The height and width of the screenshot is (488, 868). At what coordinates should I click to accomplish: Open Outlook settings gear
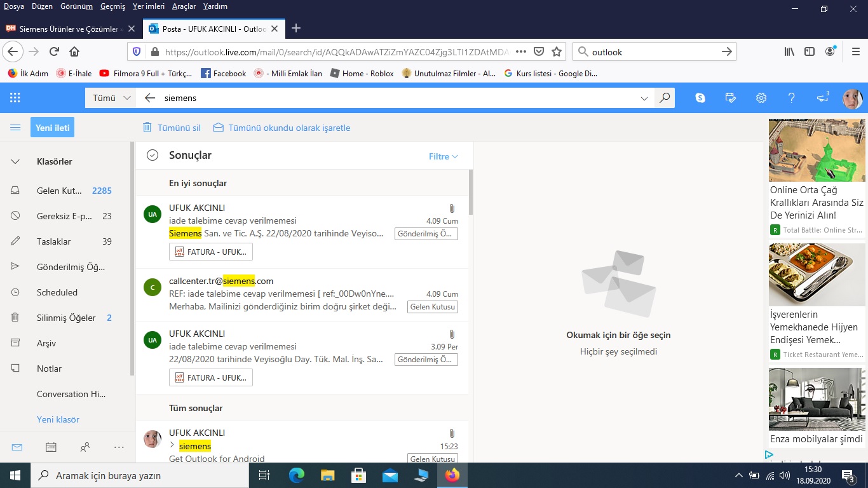pyautogui.click(x=761, y=98)
